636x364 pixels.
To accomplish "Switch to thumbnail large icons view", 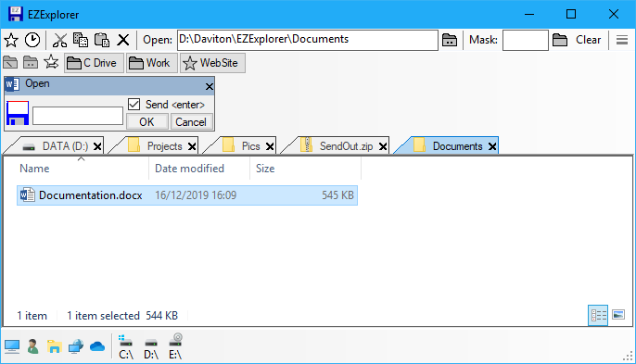I will click(x=618, y=315).
